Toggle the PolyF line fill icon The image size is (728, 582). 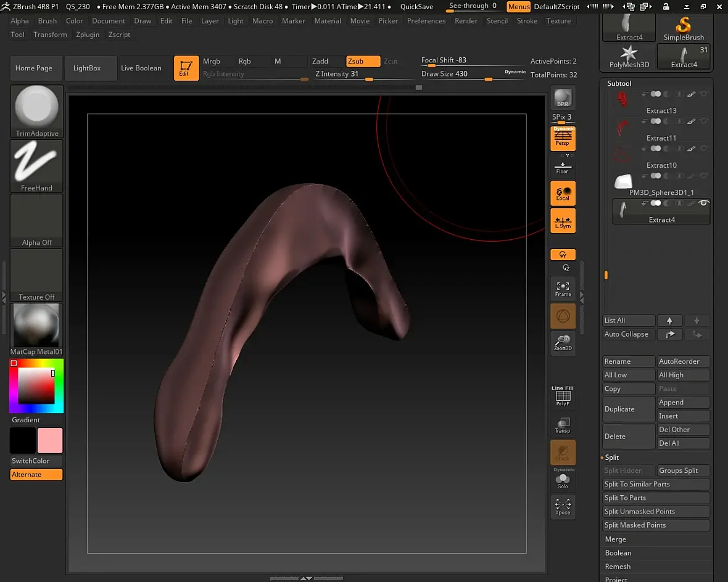pyautogui.click(x=563, y=397)
